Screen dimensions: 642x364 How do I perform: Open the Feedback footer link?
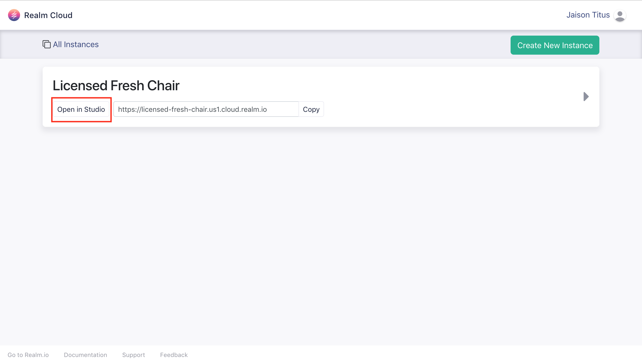click(174, 355)
